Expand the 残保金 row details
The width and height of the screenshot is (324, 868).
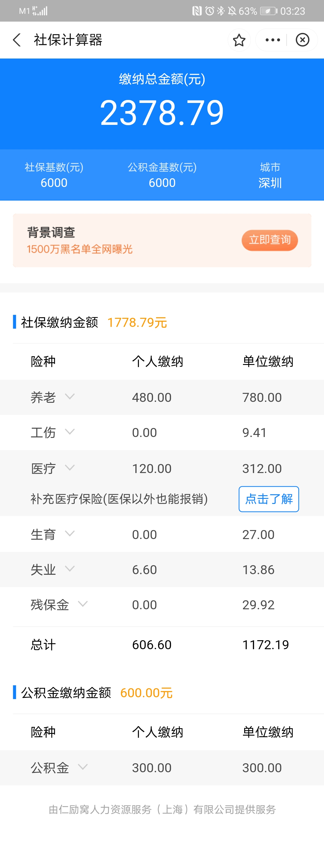click(x=83, y=604)
